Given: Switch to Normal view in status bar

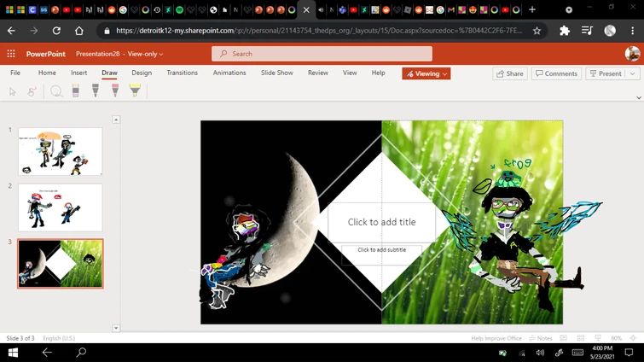Looking at the screenshot, I should pyautogui.click(x=564, y=338).
